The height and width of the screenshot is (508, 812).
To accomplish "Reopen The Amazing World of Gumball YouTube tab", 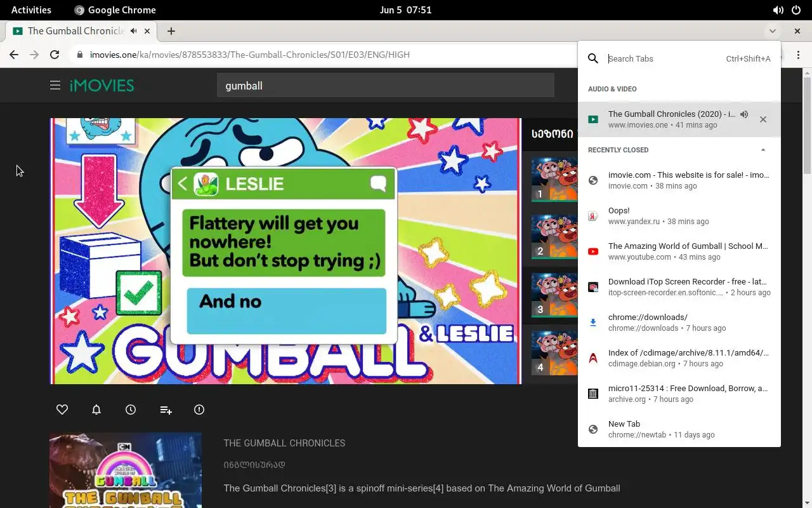I will [679, 251].
